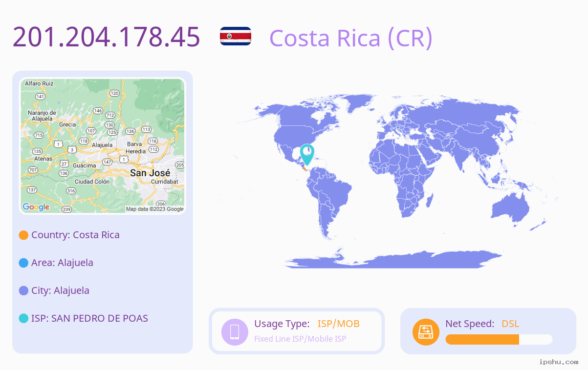The width and height of the screenshot is (588, 370).
Task: Click the purple mobile phone usage icon
Action: [235, 331]
